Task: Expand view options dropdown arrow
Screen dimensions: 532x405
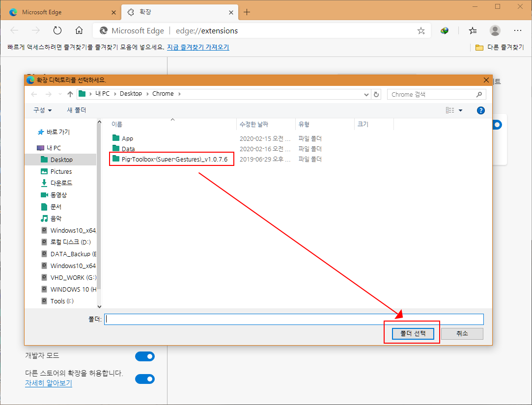Action: [460, 110]
